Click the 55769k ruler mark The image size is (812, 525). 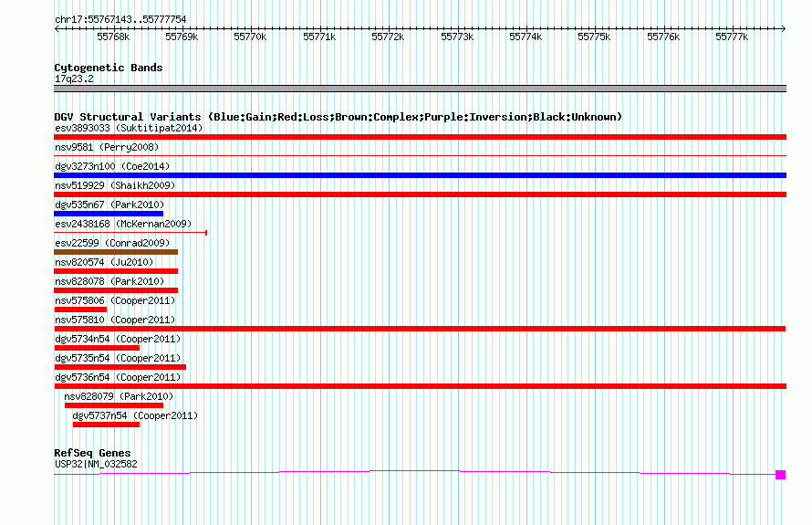click(182, 37)
